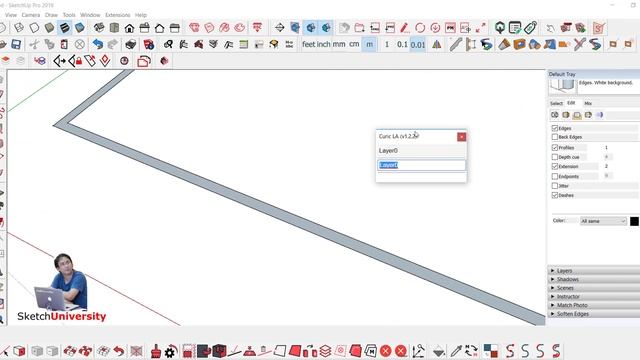
Task: Expand the Soften Edges tray panel
Action: [x=594, y=314]
